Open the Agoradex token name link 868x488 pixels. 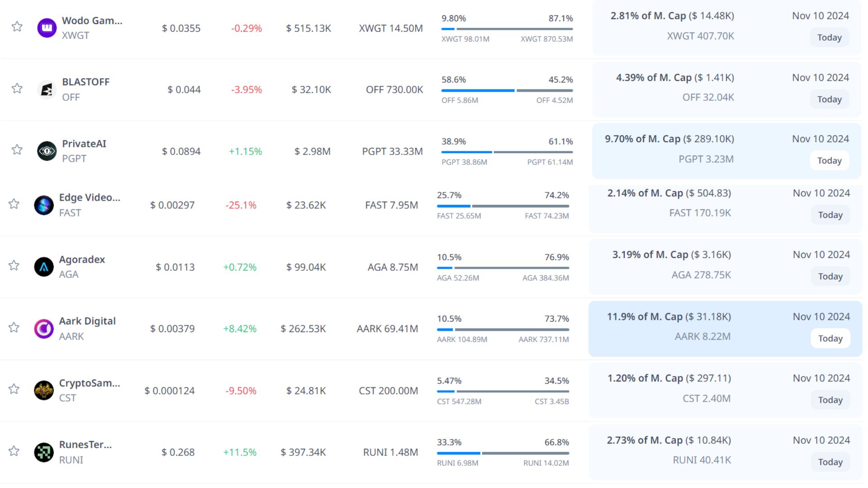tap(82, 259)
